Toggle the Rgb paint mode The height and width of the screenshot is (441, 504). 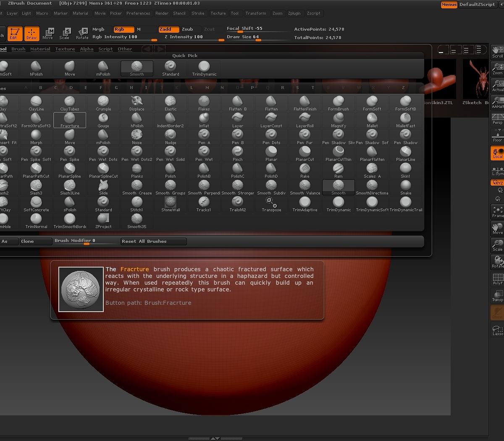(x=124, y=29)
